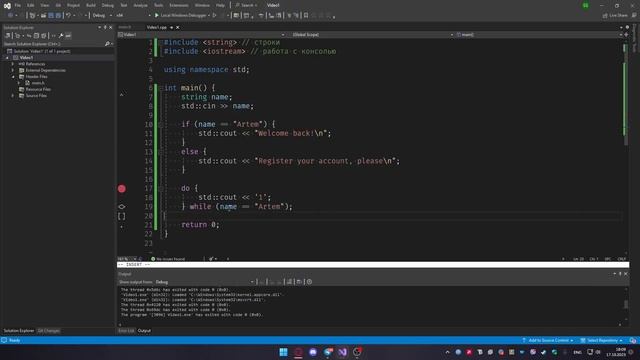Collapse the do block on line 17
Screen dimensions: 640x360
point(161,188)
